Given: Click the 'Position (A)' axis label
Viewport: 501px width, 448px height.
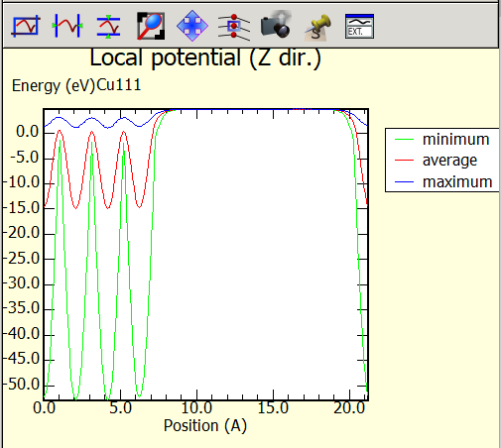Looking at the screenshot, I should click(205, 425).
